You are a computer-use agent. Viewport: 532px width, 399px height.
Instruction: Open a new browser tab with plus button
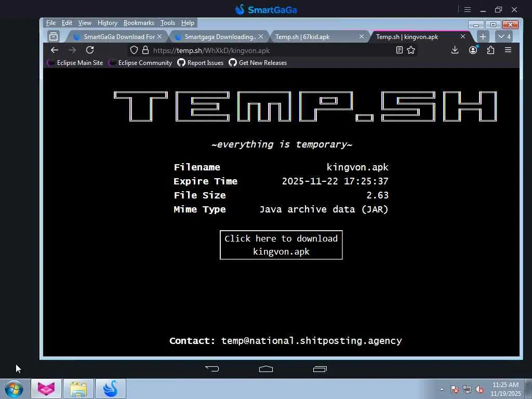(483, 37)
